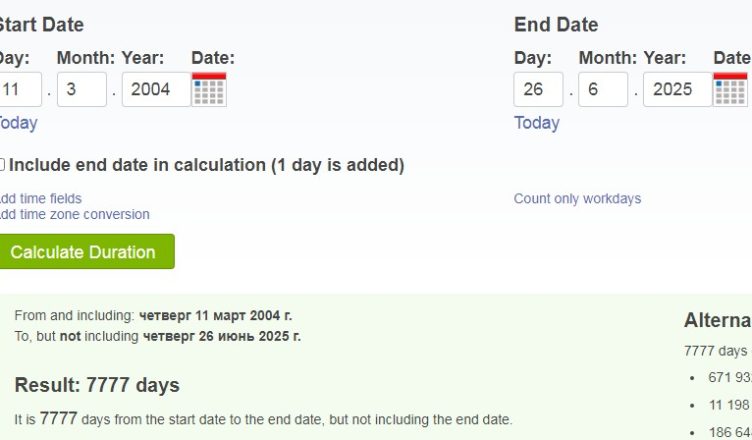Click the Include end date in calculation label

click(207, 165)
